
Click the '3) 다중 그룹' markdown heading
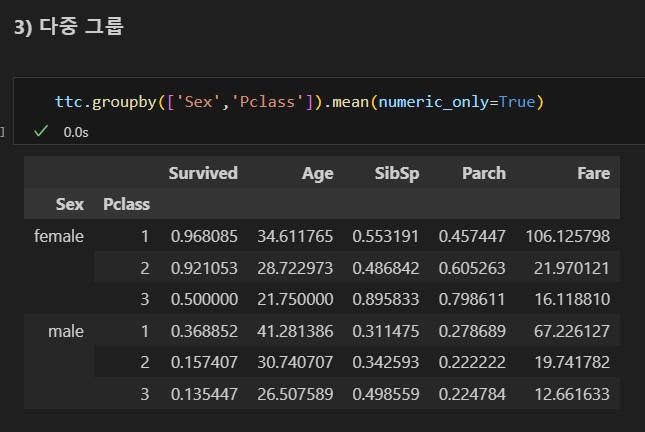(69, 28)
